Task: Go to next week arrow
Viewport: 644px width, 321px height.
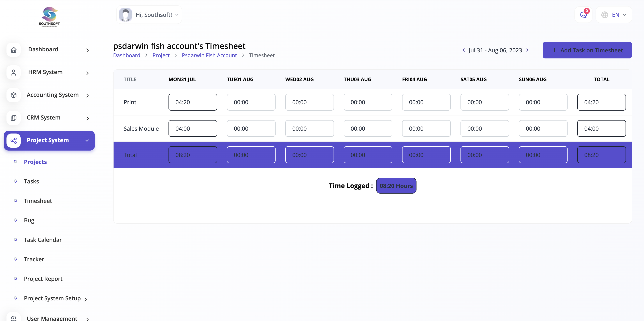Action: [527, 50]
